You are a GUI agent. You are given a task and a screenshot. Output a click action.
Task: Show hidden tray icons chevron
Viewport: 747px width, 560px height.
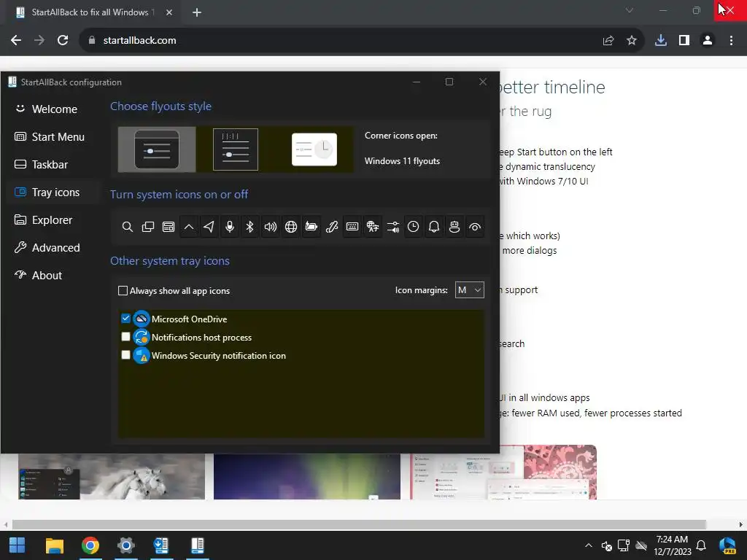pos(589,545)
